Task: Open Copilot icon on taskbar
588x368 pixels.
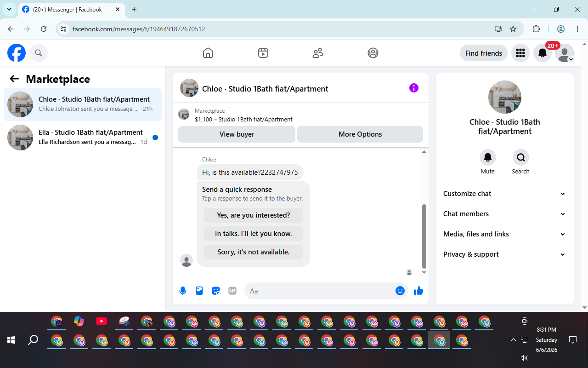Action: click(x=79, y=321)
